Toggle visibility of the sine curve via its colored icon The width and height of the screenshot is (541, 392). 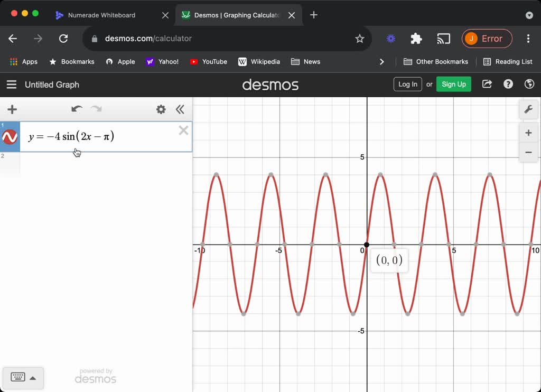pyautogui.click(x=10, y=136)
